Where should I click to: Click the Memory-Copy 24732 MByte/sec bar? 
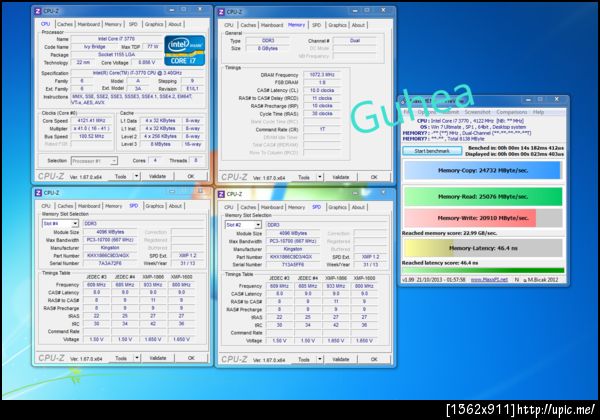click(x=483, y=171)
